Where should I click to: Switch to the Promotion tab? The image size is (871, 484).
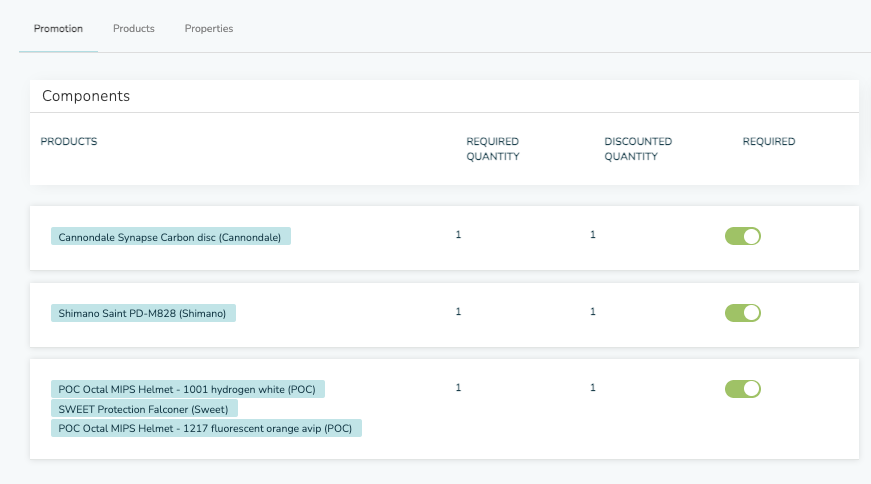click(58, 29)
